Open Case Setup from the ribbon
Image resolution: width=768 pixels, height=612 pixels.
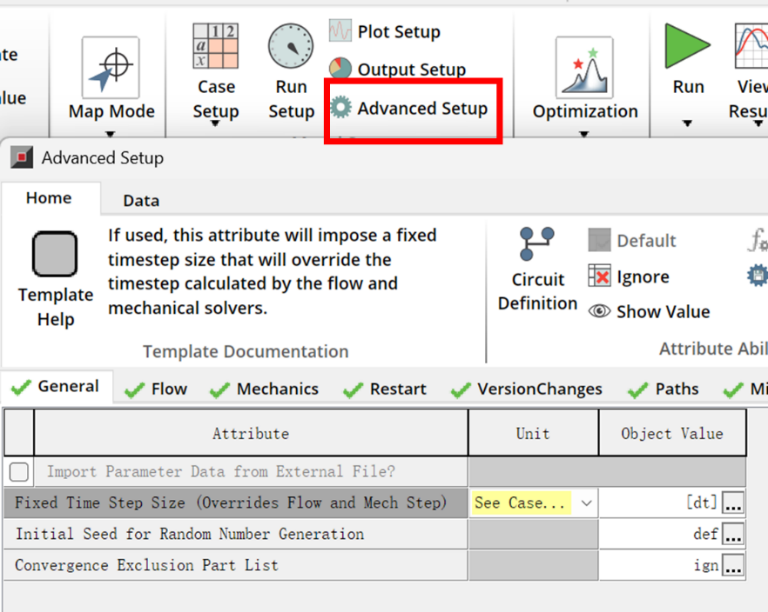(215, 48)
